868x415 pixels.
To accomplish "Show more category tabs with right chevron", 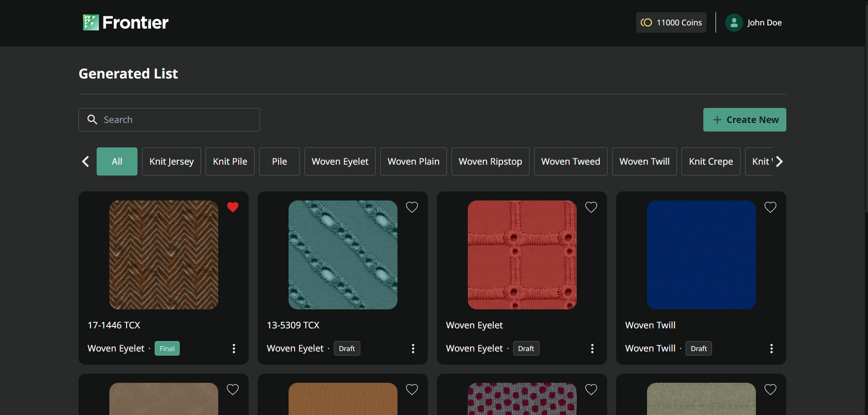I will pos(780,161).
